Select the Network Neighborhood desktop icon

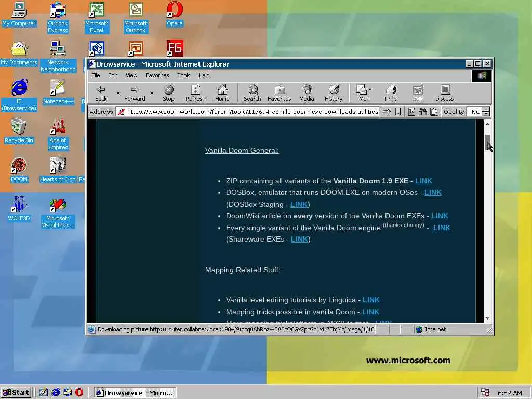(x=58, y=57)
